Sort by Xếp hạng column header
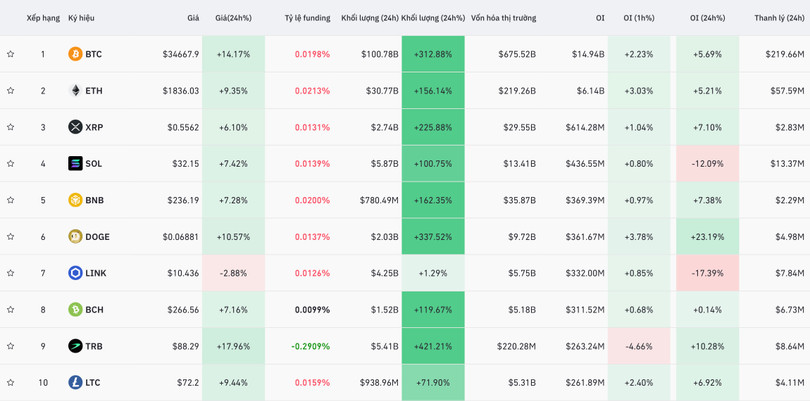Screen dimensions: 810x401 [x=43, y=18]
